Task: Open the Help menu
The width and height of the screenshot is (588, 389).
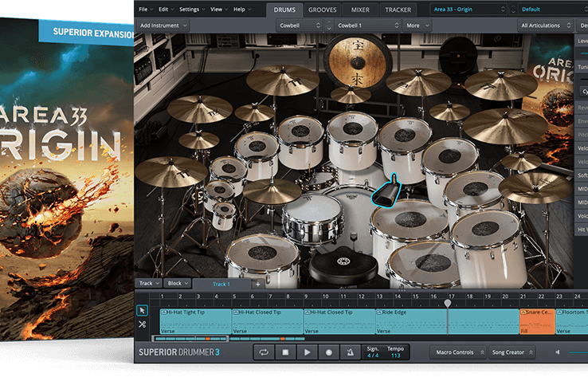Action: click(242, 10)
